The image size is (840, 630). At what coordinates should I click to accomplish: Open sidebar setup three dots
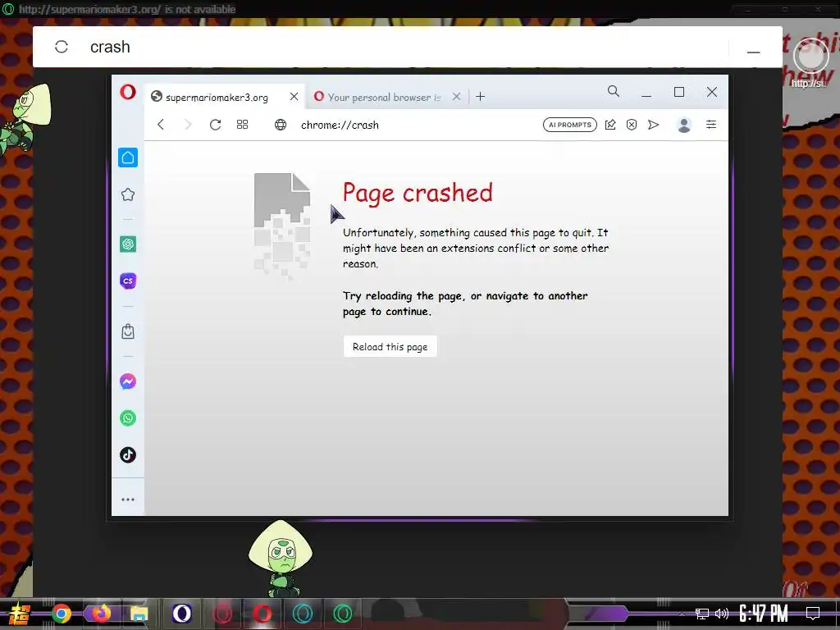[127, 500]
